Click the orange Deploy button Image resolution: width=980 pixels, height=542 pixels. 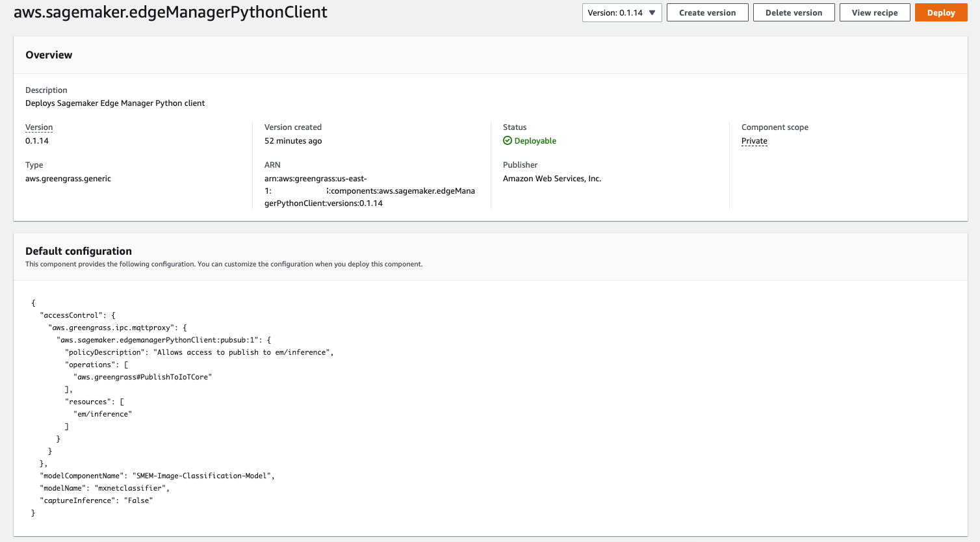(941, 13)
